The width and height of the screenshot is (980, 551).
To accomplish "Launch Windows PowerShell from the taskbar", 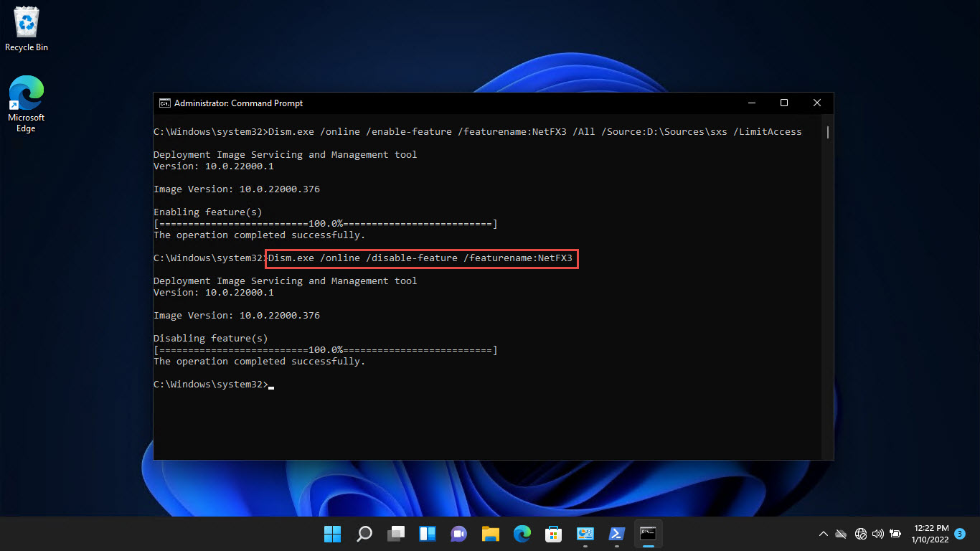I will coord(616,534).
